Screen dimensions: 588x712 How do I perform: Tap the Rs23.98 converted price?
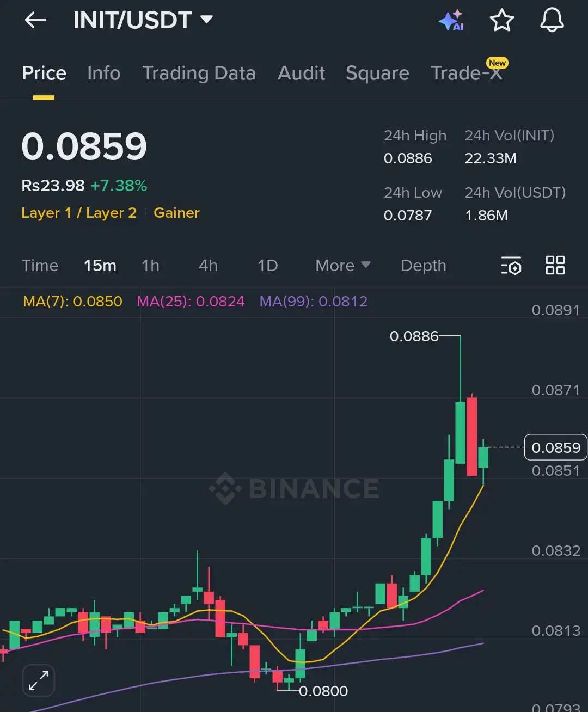(53, 186)
